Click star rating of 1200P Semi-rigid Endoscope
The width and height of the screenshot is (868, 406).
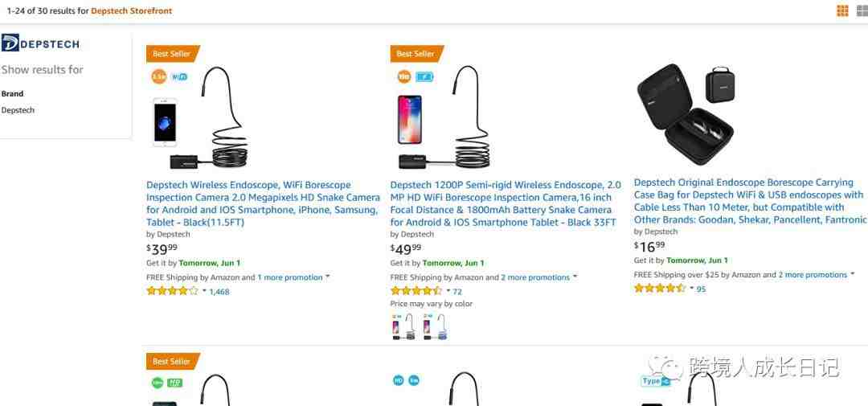click(x=416, y=291)
